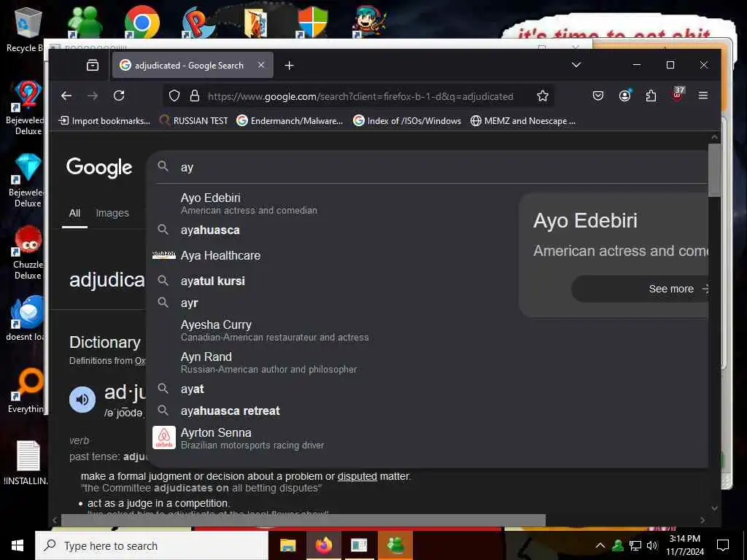Switch to the Images results tab
Screen dimensions: 747x560
click(x=112, y=213)
